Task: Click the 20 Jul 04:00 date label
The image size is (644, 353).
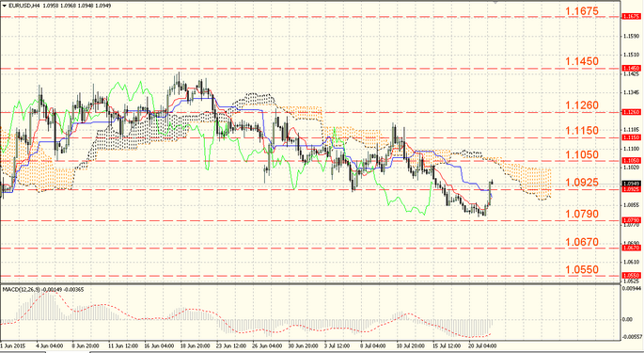Action: (x=482, y=346)
